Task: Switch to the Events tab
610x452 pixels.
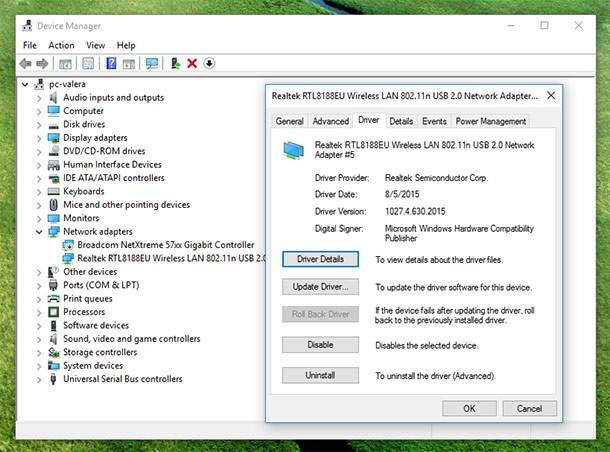Action: pos(434,121)
